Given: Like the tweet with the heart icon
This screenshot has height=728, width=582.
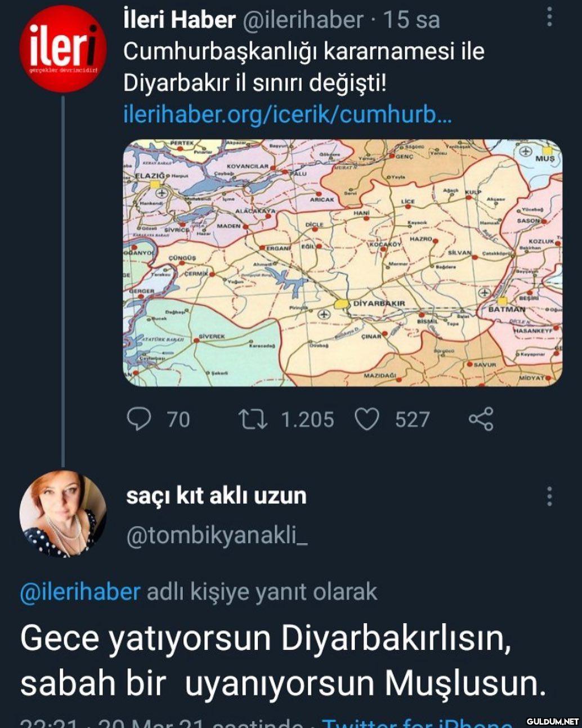Looking at the screenshot, I should pyautogui.click(x=367, y=419).
